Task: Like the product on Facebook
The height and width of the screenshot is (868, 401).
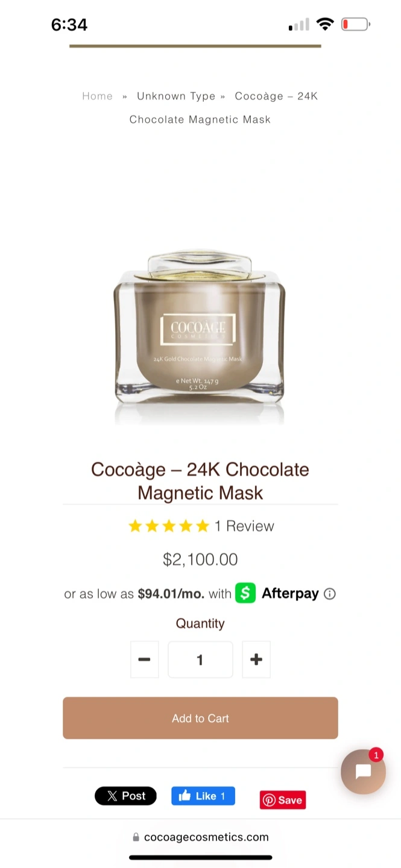Action: click(203, 796)
